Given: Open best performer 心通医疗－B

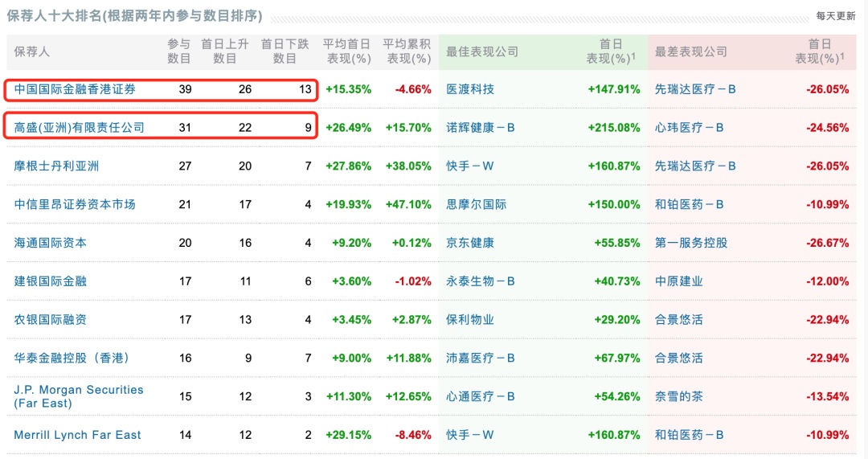Looking at the screenshot, I should coord(481,396).
